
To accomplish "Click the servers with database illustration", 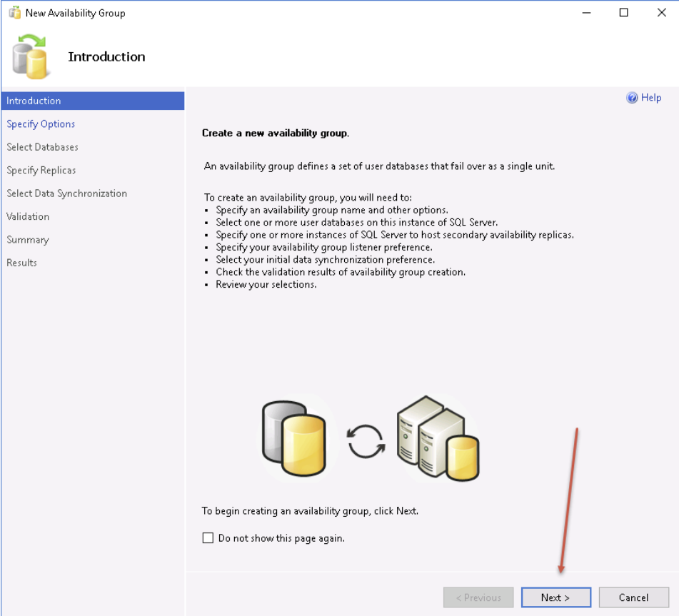I will (x=438, y=438).
